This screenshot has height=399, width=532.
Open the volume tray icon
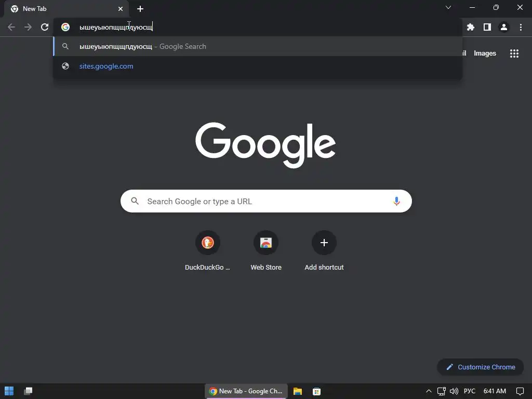click(x=454, y=391)
